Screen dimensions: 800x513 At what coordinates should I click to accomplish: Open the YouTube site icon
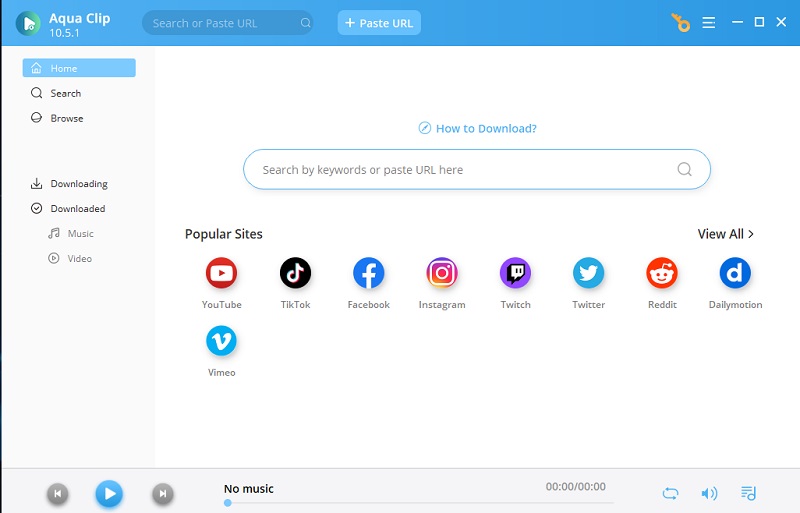pos(221,273)
